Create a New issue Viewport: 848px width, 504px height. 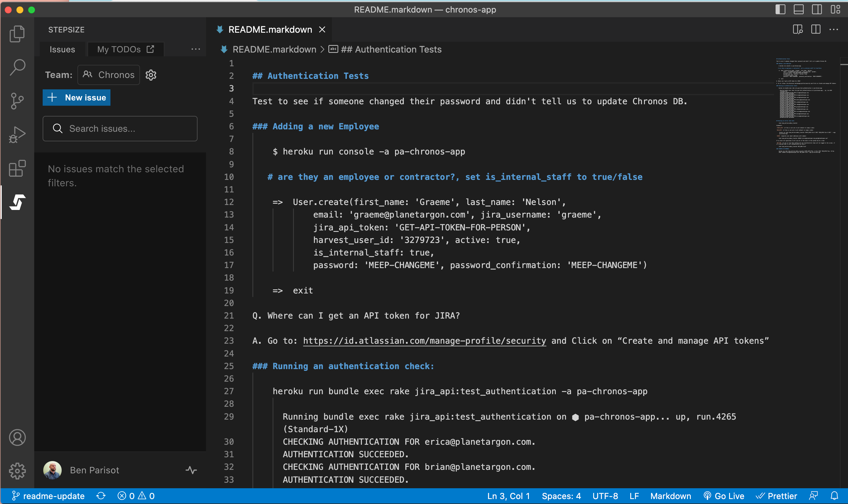coord(77,98)
